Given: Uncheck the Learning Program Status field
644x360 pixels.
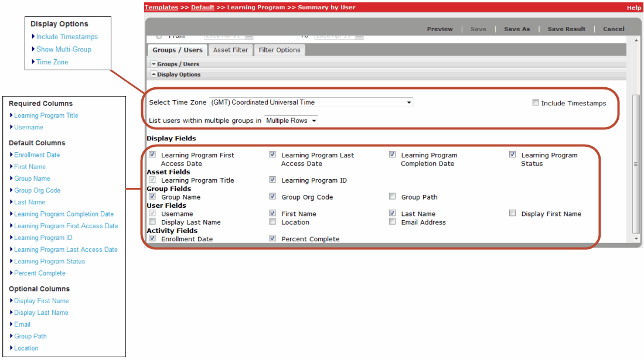Looking at the screenshot, I should click(x=513, y=155).
